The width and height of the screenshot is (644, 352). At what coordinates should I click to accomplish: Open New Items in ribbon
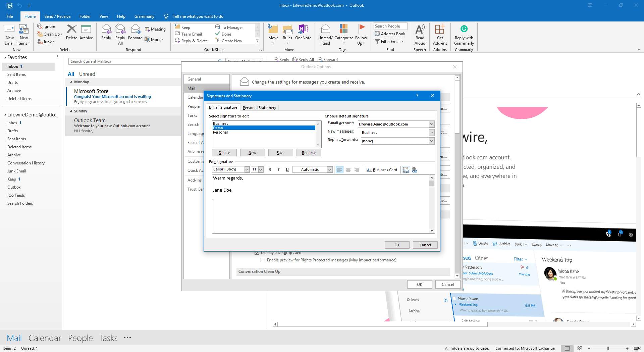coord(23,34)
